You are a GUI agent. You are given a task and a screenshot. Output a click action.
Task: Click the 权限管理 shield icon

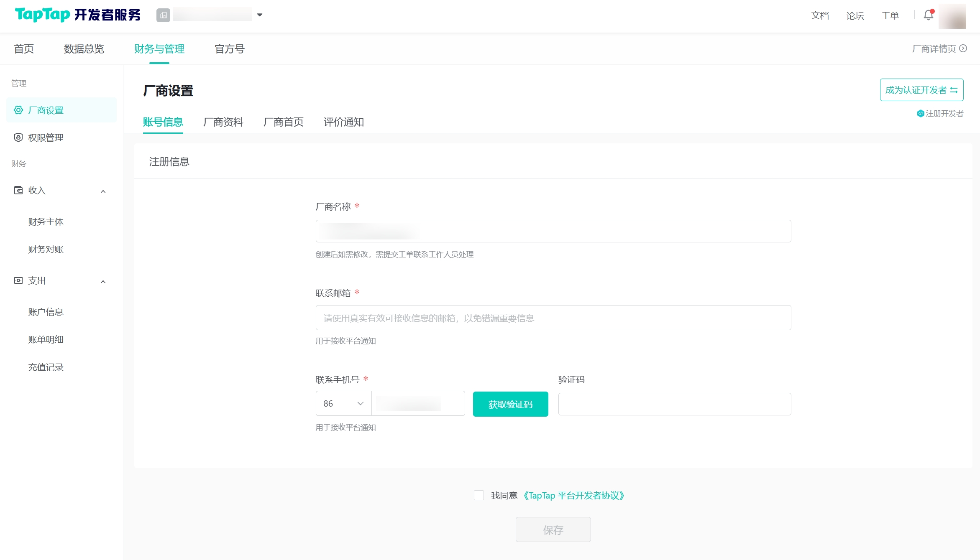18,137
